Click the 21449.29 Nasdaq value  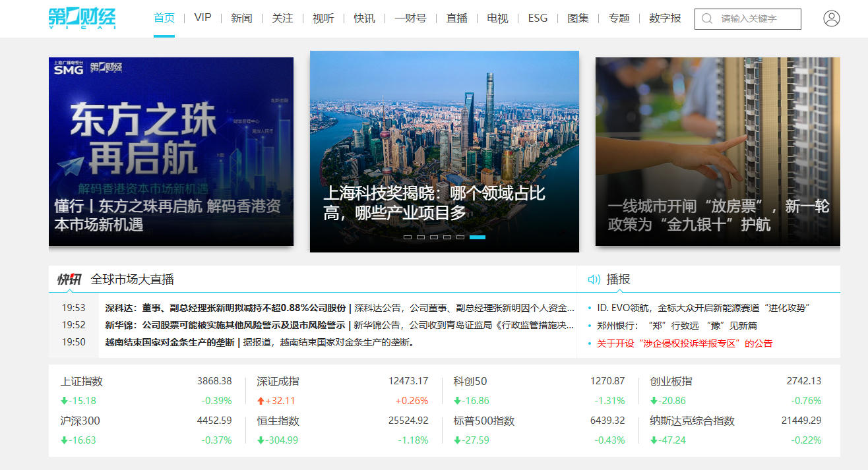click(801, 420)
